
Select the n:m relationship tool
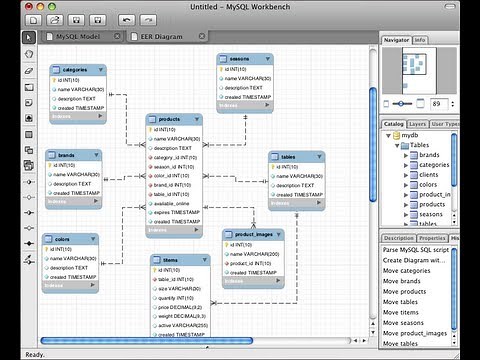point(29,243)
